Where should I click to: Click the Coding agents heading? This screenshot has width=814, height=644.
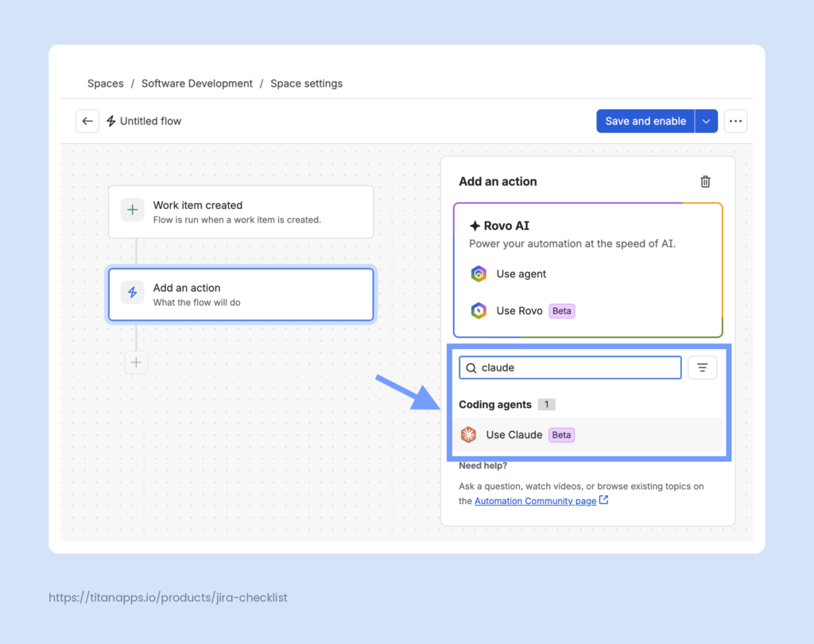tap(495, 405)
